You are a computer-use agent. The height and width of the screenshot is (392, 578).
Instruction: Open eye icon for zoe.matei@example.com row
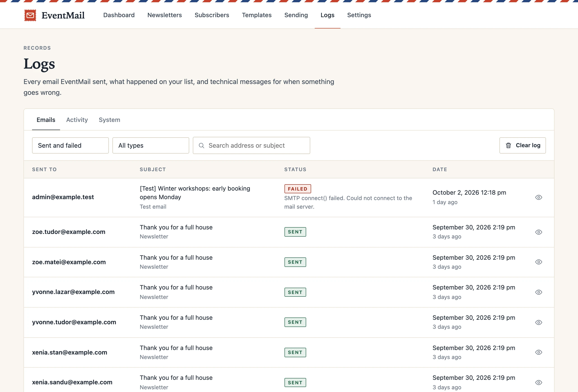(538, 262)
